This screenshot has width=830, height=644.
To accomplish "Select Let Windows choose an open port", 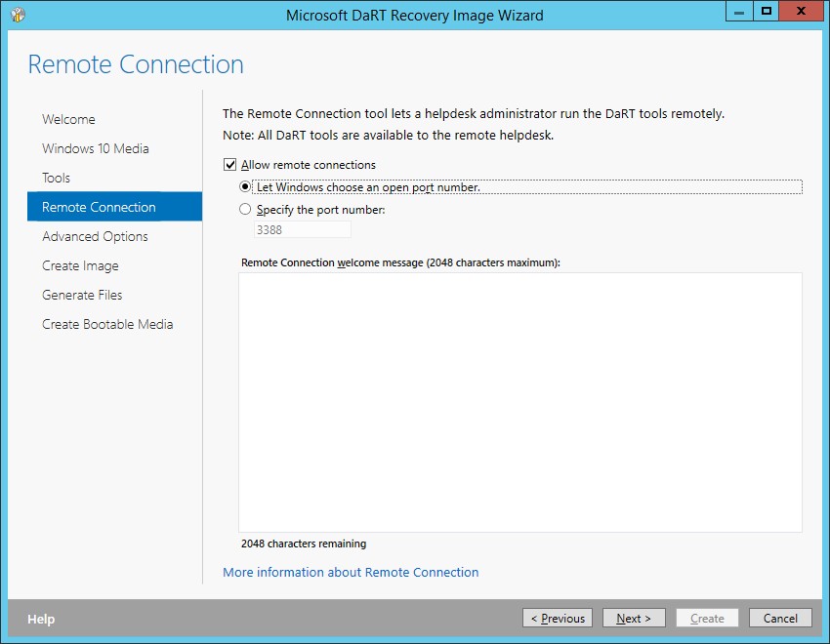I will pos(245,186).
